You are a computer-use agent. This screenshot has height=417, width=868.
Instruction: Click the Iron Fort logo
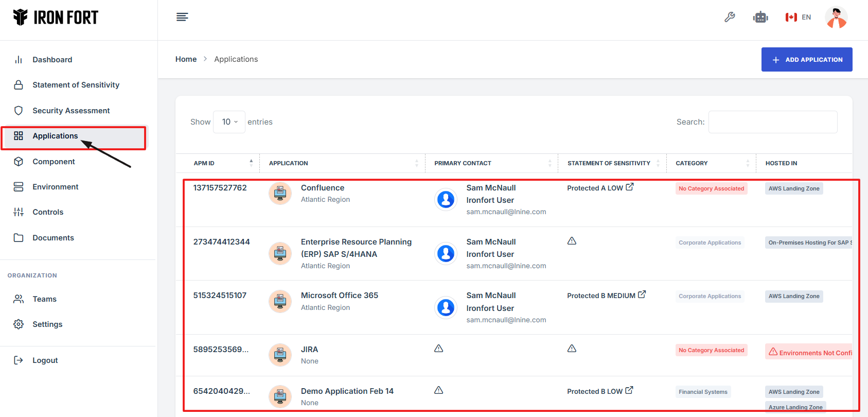56,18
